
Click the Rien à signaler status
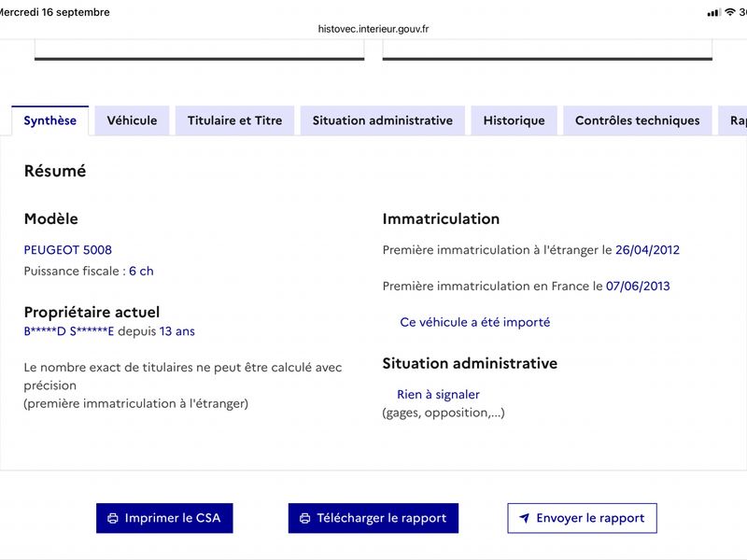[x=438, y=394]
